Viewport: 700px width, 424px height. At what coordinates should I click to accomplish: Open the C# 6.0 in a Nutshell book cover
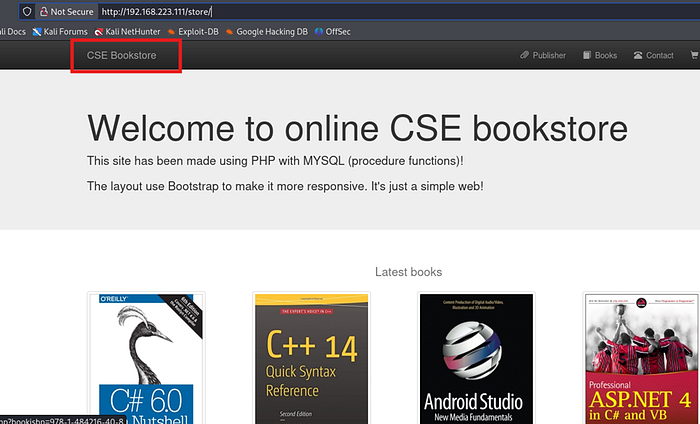coord(146,358)
